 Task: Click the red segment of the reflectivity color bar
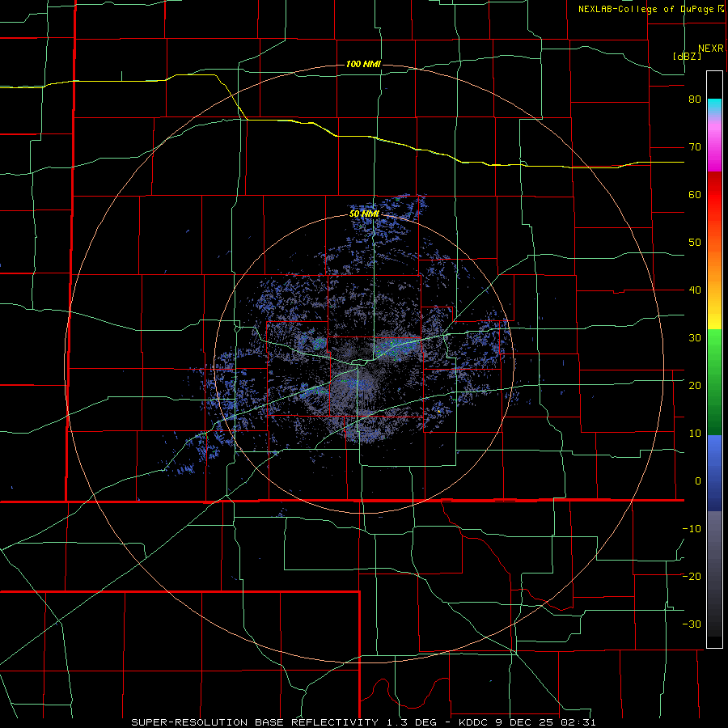714,194
